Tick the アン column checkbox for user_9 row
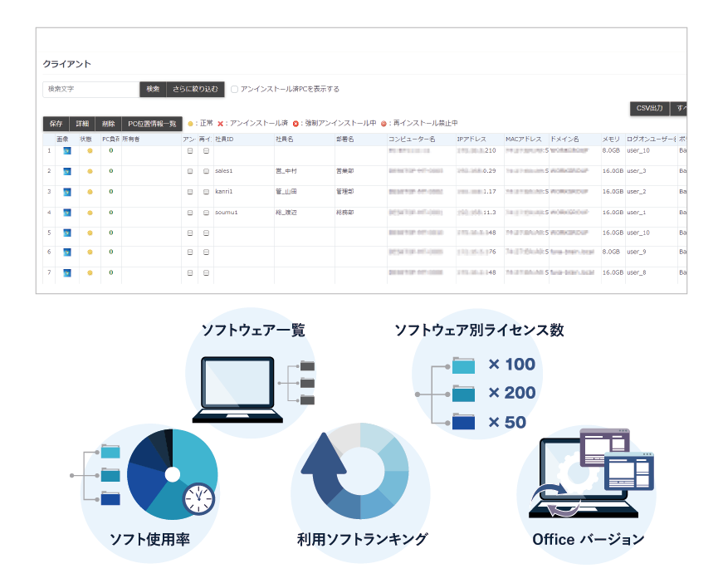This screenshot has width=723, height=588. [190, 252]
